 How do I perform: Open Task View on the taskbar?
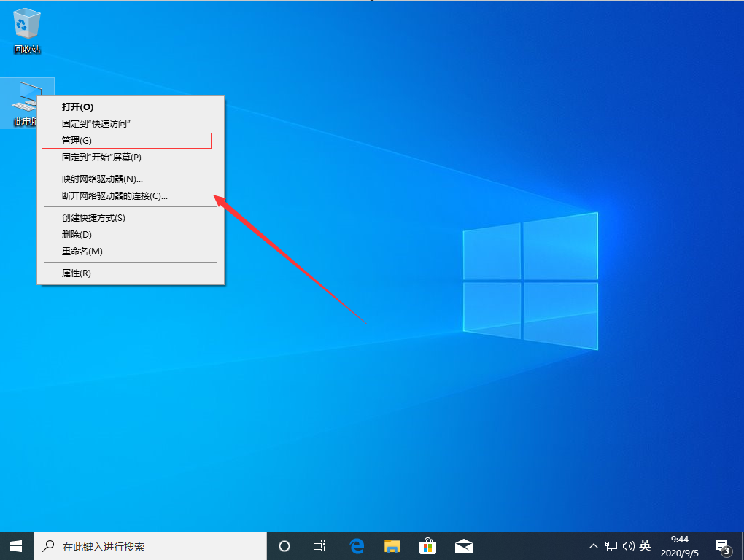point(319,545)
